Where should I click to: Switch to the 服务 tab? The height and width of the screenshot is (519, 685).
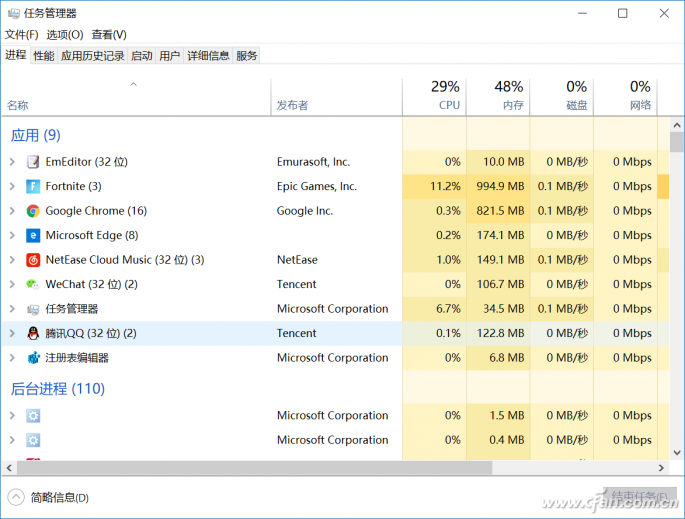pos(246,55)
